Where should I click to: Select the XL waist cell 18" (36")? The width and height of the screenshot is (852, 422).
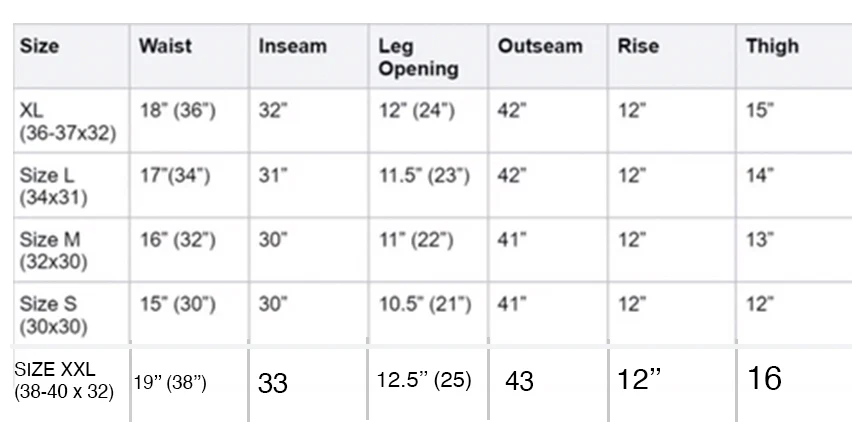coord(178,110)
